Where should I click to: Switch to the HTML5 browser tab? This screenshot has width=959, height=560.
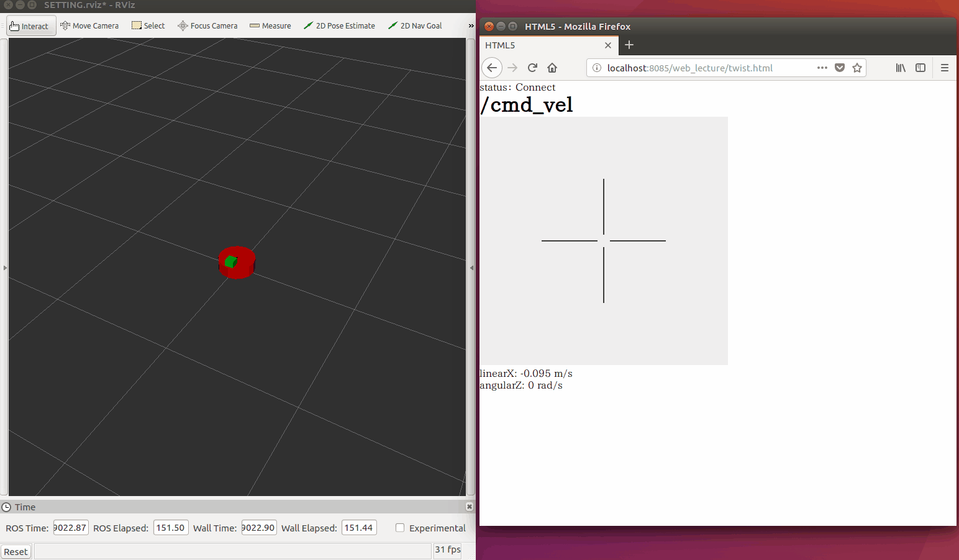(548, 45)
